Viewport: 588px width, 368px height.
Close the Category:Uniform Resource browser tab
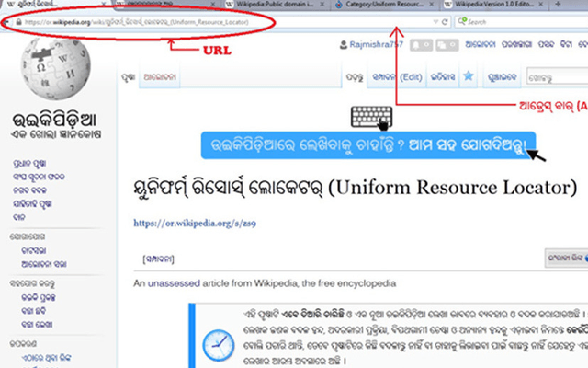pos(432,4)
